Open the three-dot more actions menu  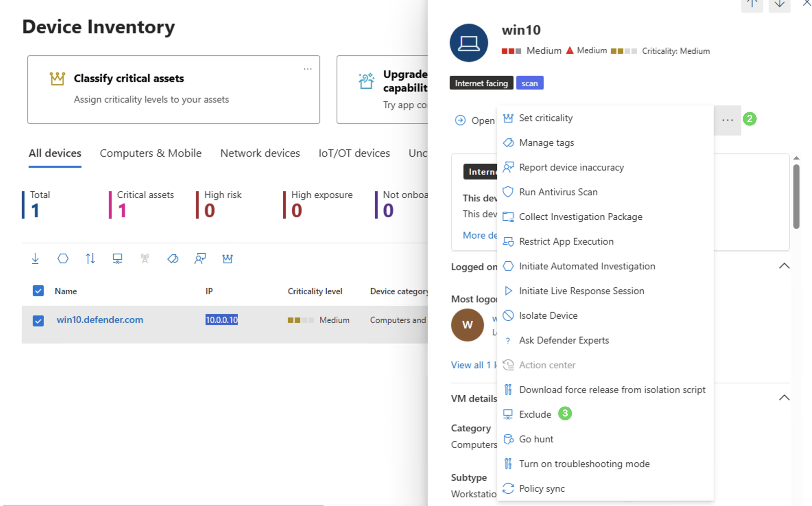click(727, 120)
